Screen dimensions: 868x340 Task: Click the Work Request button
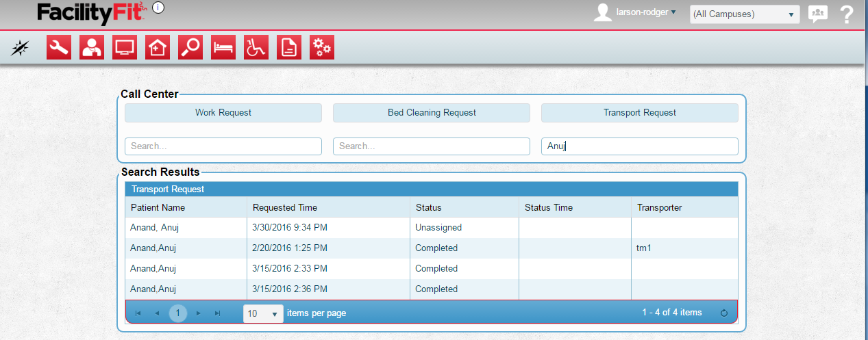(x=223, y=113)
